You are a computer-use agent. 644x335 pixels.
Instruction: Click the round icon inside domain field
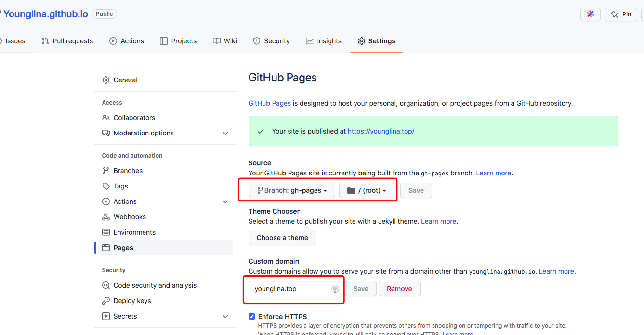point(335,289)
